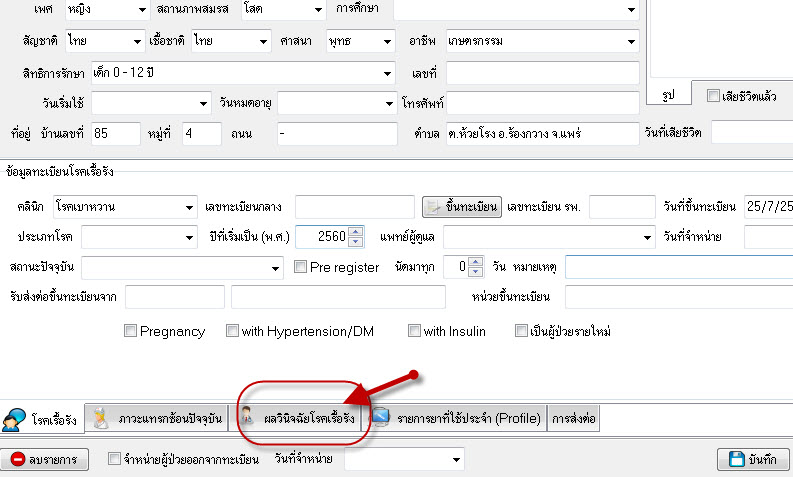The height and width of the screenshot is (477, 793).
Task: Expand the แพทย์ผู้ดูแล dropdown
Action: point(646,237)
